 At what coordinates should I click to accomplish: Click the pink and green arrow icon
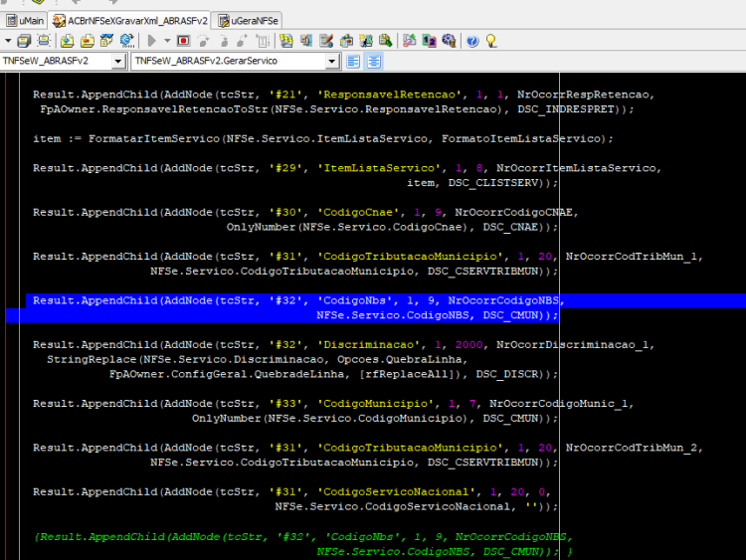coord(409,41)
